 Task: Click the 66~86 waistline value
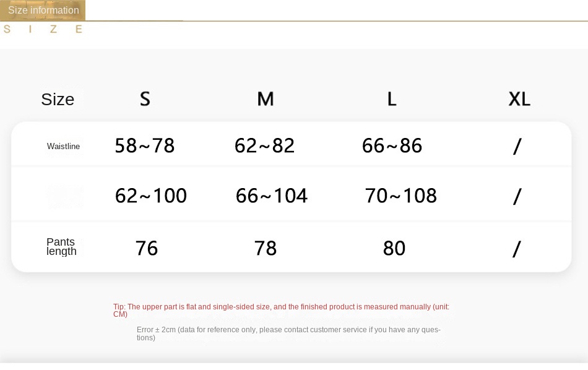pos(392,146)
